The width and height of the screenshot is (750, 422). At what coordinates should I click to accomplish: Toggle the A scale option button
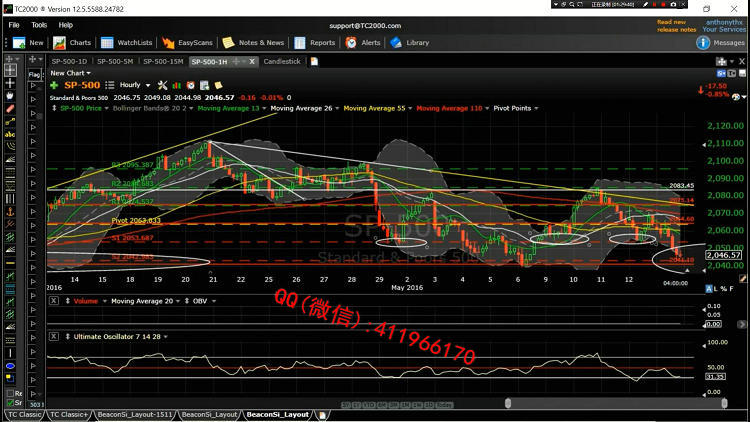coord(709,289)
